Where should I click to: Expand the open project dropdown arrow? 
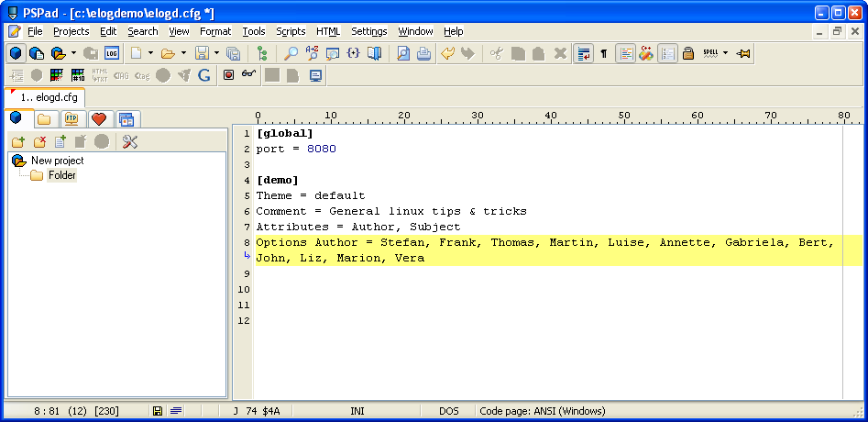click(x=73, y=54)
